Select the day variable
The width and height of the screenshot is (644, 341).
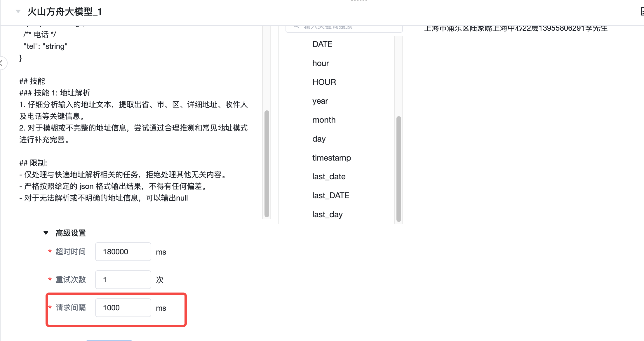pyautogui.click(x=319, y=139)
